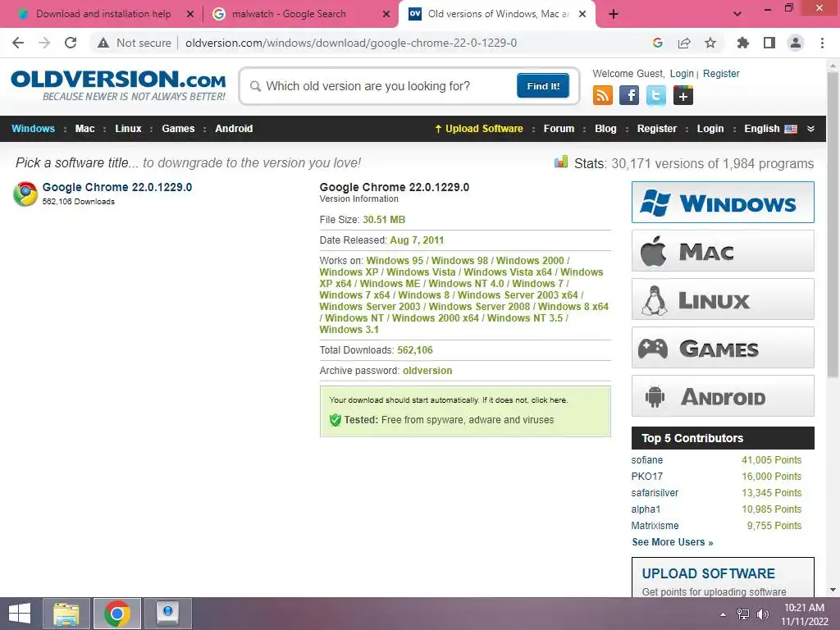The image size is (840, 630).
Task: Click the volume speaker tray icon
Action: pos(762,614)
